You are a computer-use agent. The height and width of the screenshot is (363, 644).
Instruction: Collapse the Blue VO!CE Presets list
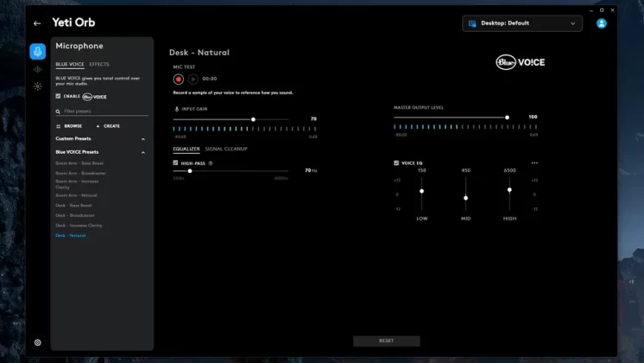tap(143, 152)
